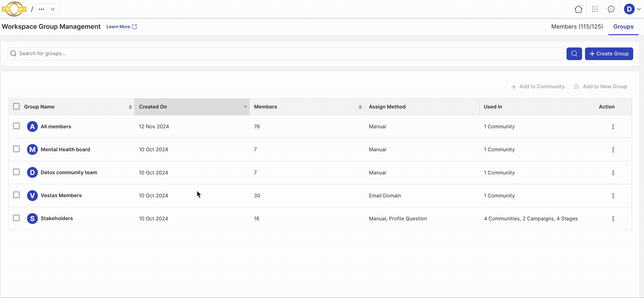Viewport: 644px width, 298px height.
Task: Open the apps grid icon
Action: coord(595,9)
